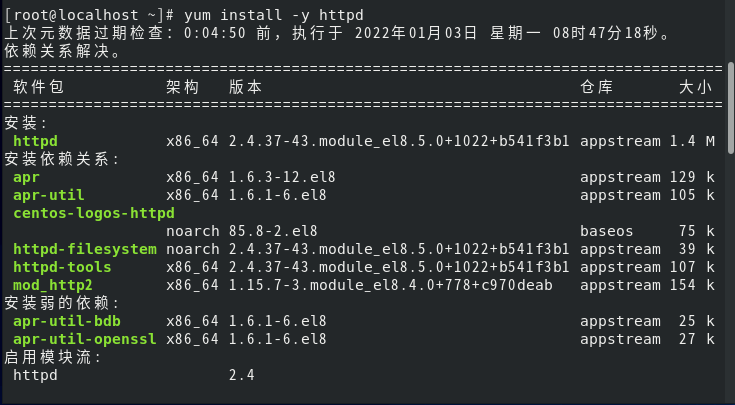Click the baseos repository text
This screenshot has height=405, width=735.
click(x=607, y=231)
